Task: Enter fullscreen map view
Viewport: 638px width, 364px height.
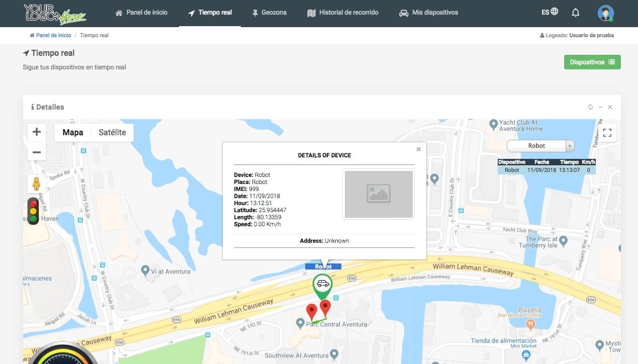Action: [x=607, y=133]
